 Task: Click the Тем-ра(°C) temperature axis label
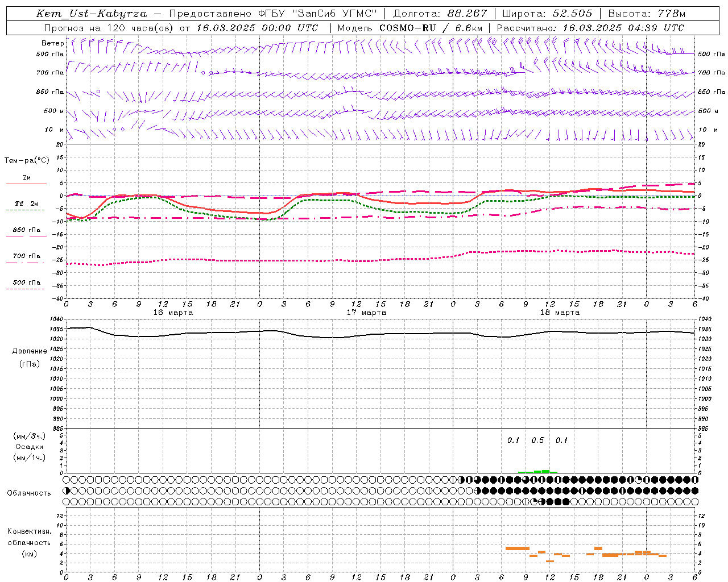[27, 161]
